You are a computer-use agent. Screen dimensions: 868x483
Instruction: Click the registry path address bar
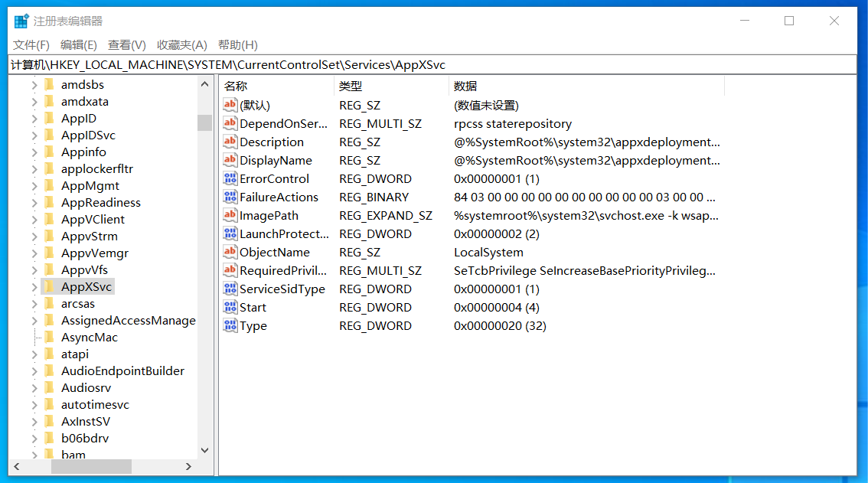(433, 65)
